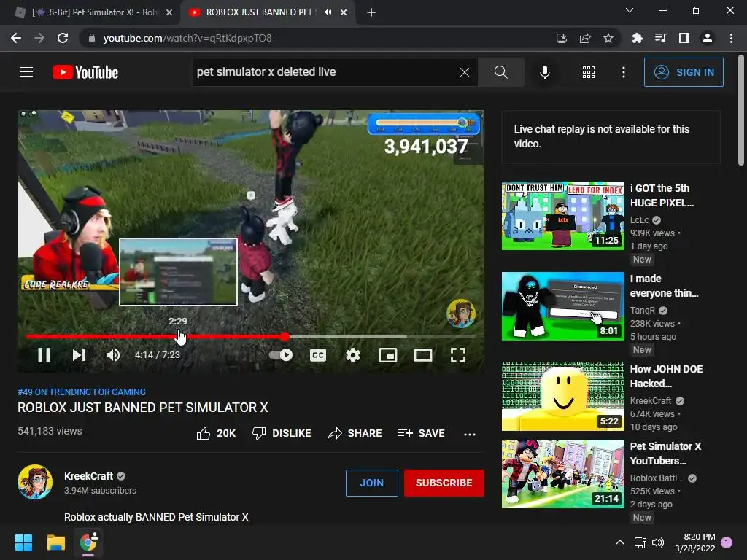This screenshot has width=747, height=560.
Task: Open a new browser tab
Action: coord(371,12)
